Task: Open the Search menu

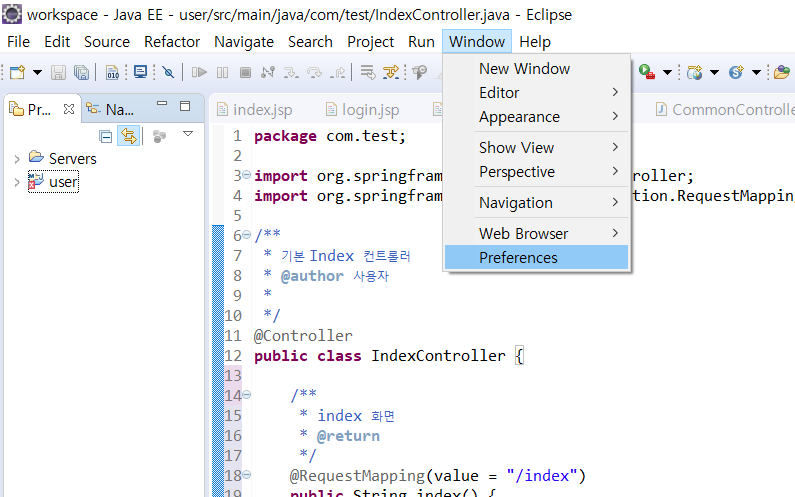Action: coord(310,42)
